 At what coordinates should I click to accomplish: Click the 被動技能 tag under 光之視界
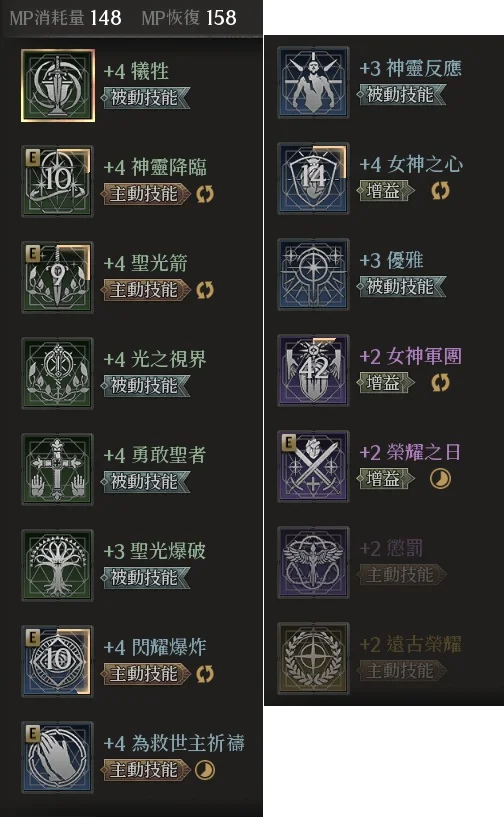coord(145,386)
